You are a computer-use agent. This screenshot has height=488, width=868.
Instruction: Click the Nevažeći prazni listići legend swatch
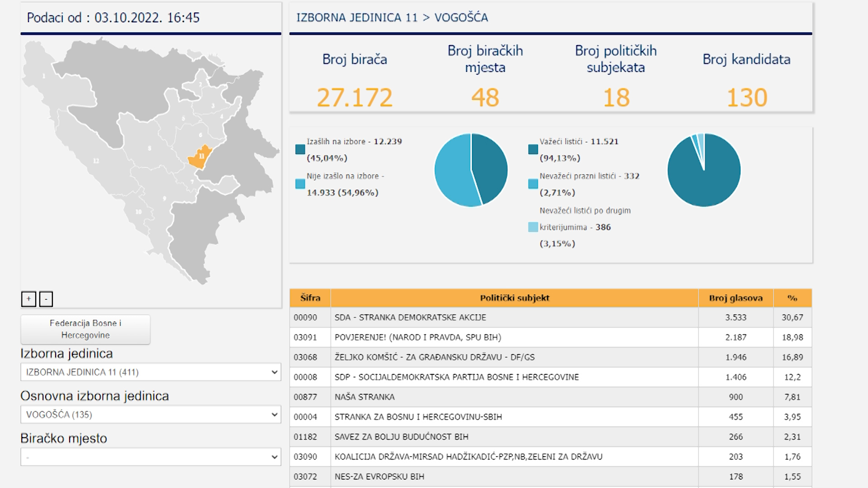pos(533,184)
